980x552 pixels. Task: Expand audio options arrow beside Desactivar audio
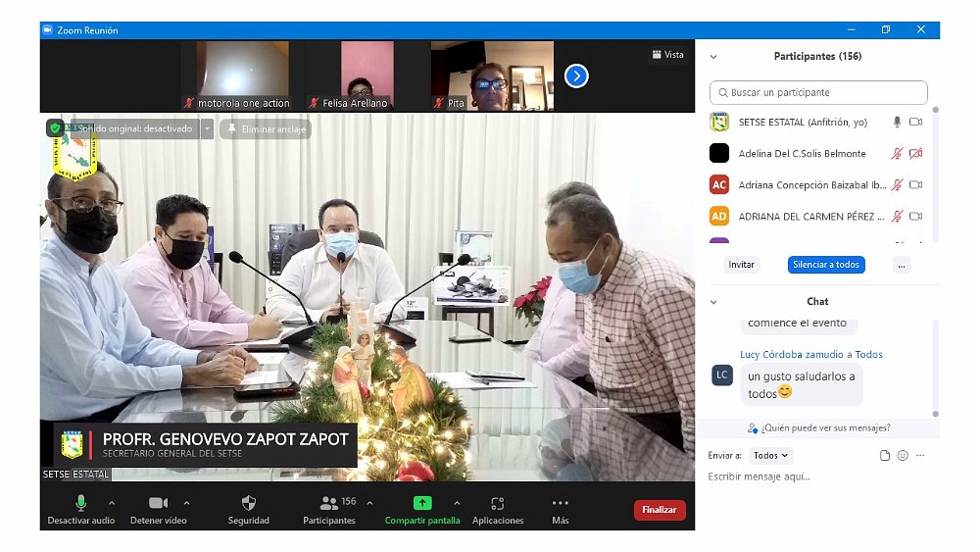tap(111, 502)
